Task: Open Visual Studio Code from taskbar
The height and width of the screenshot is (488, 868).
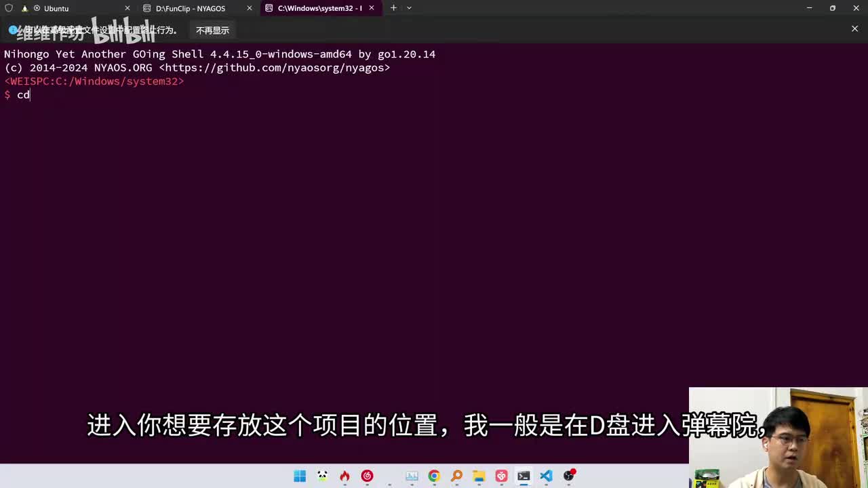Action: click(546, 476)
